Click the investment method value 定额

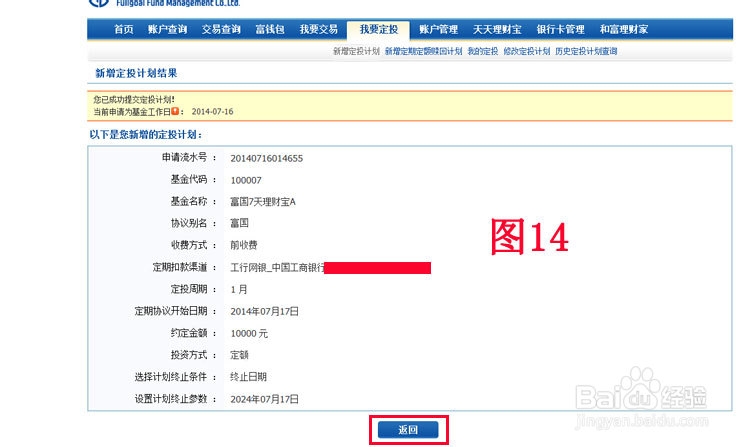(239, 355)
